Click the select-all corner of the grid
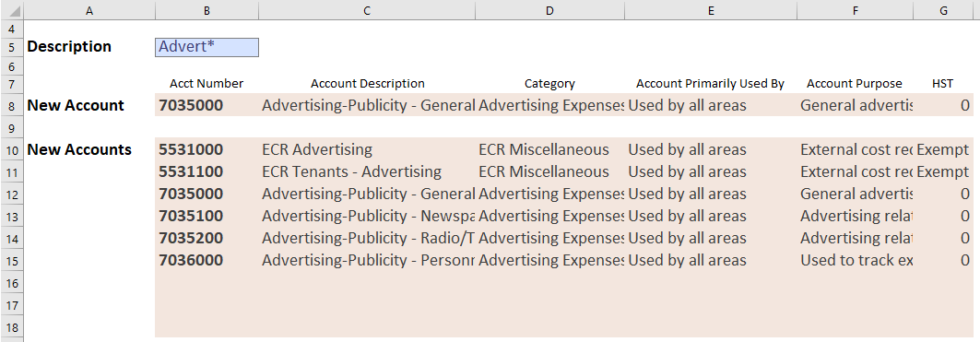 (x=11, y=11)
